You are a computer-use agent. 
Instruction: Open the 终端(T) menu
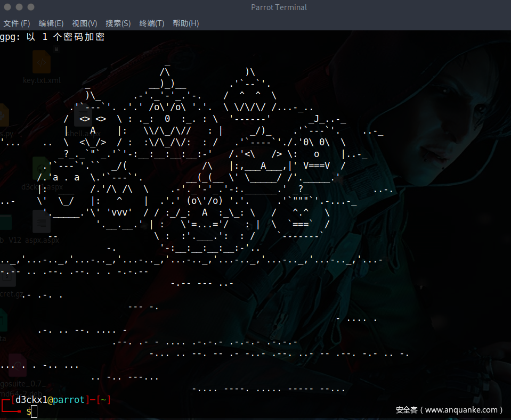point(151,23)
